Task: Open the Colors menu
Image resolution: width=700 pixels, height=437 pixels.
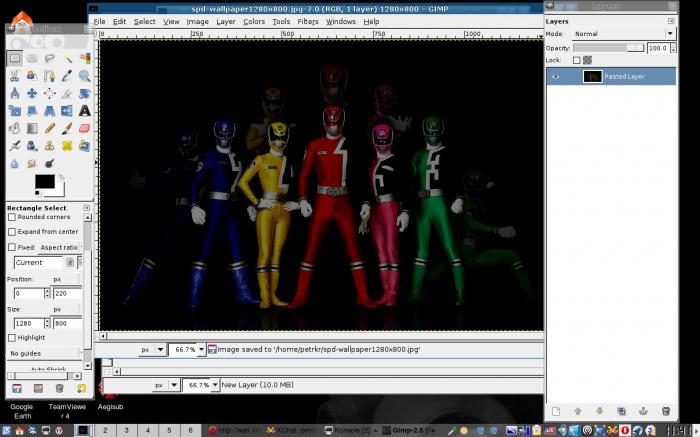Action: [x=254, y=21]
